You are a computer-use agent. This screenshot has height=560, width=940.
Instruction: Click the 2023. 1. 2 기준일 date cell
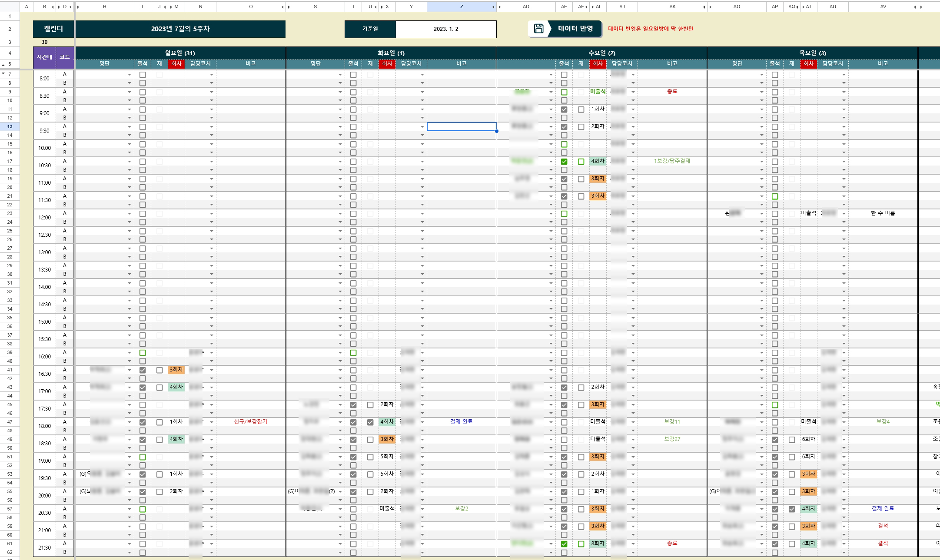pos(446,29)
